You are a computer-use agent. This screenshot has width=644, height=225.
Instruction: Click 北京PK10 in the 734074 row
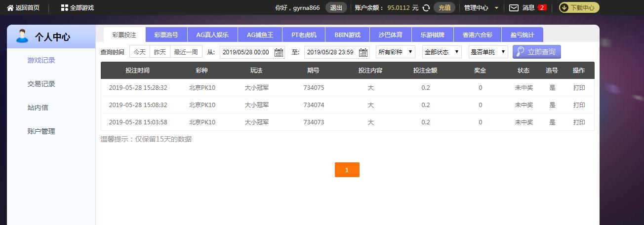click(x=202, y=105)
